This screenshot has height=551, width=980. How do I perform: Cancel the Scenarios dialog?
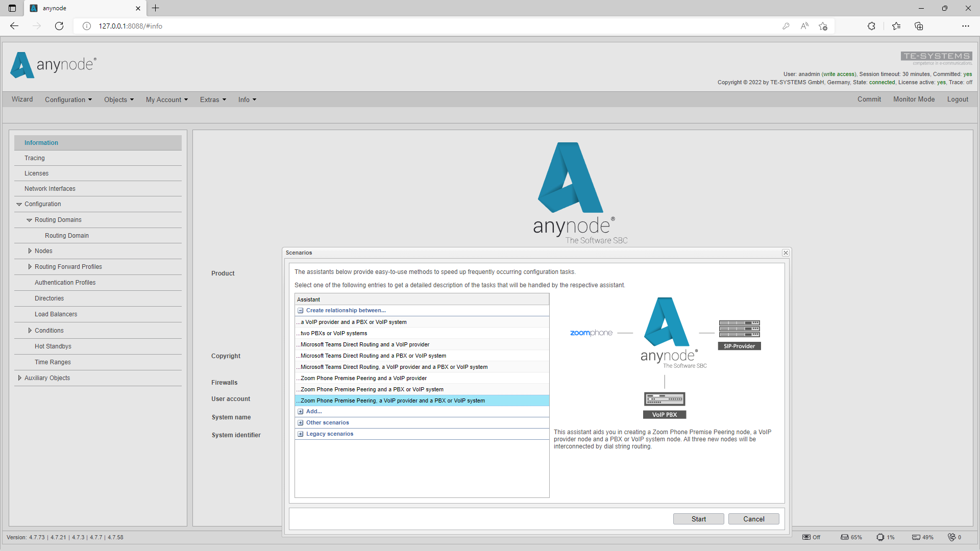(753, 519)
